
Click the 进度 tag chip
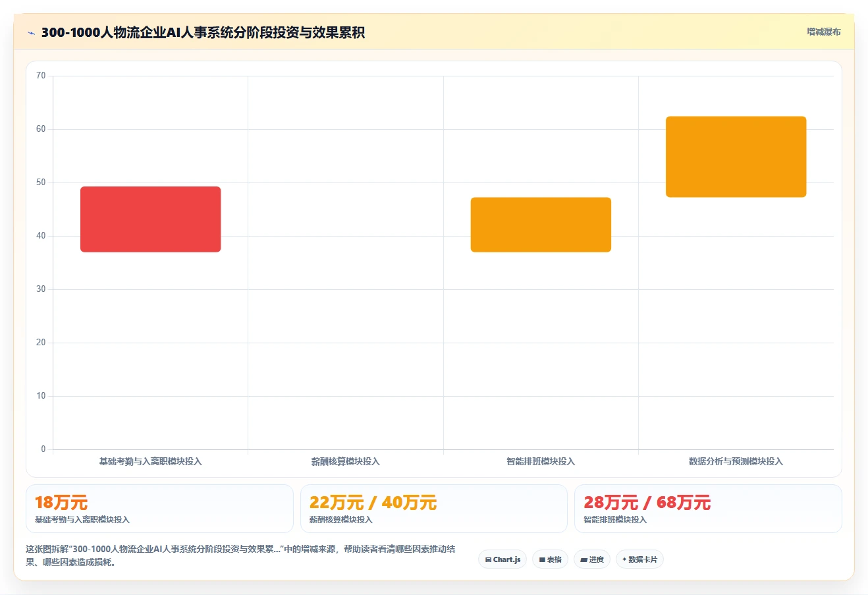pyautogui.click(x=592, y=559)
